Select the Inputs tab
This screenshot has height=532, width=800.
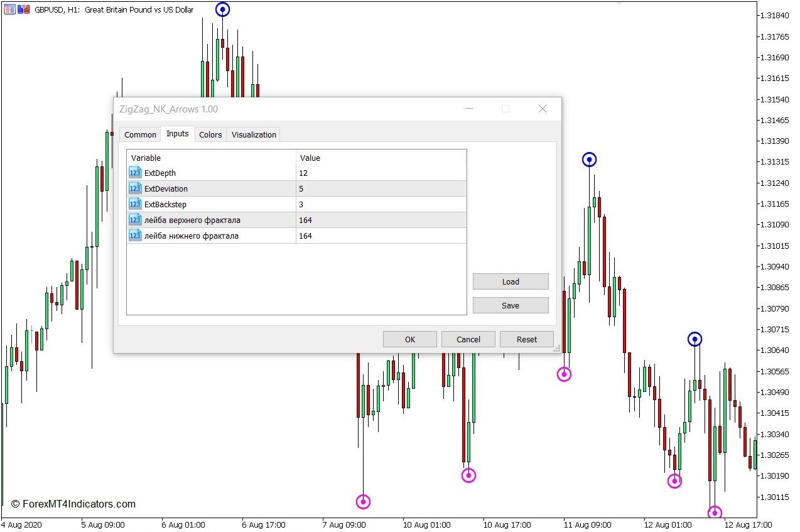(177, 134)
